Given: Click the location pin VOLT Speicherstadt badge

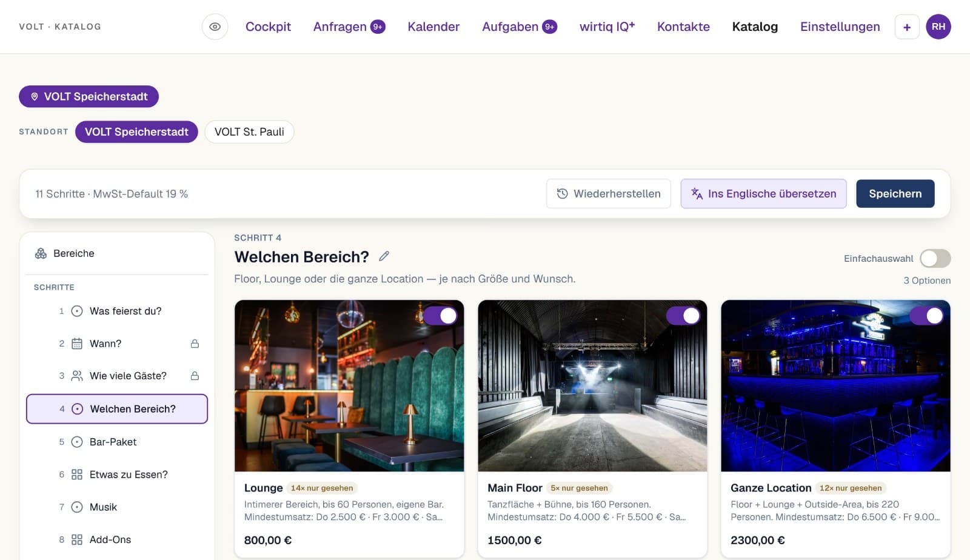Looking at the screenshot, I should (x=89, y=96).
